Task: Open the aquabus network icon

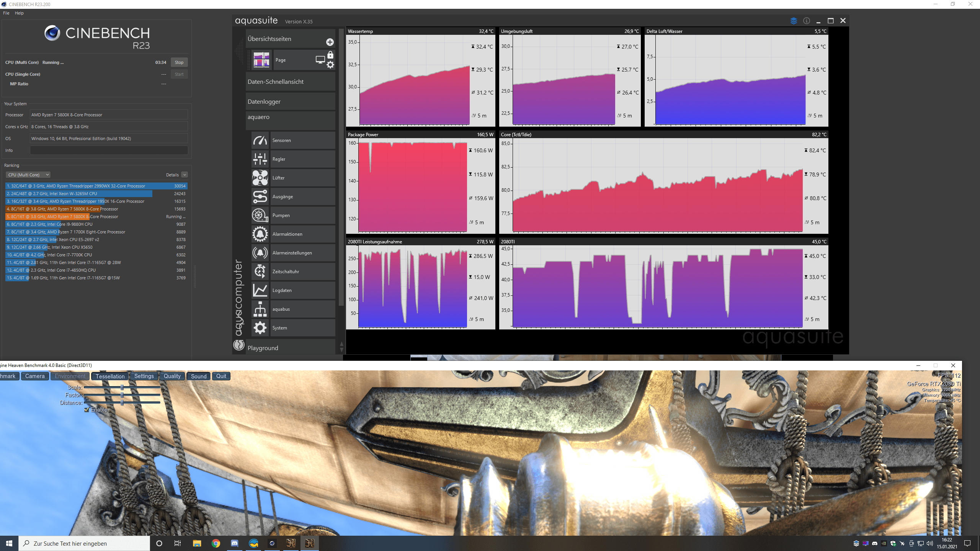Action: [x=260, y=309]
